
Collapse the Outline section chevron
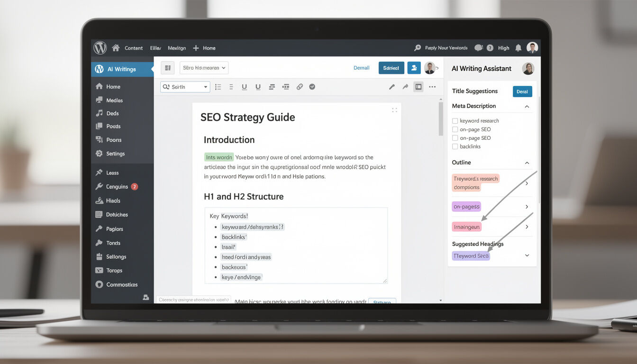coord(527,163)
